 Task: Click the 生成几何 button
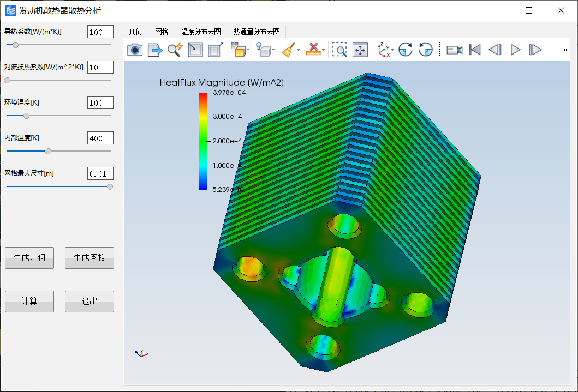(29, 258)
